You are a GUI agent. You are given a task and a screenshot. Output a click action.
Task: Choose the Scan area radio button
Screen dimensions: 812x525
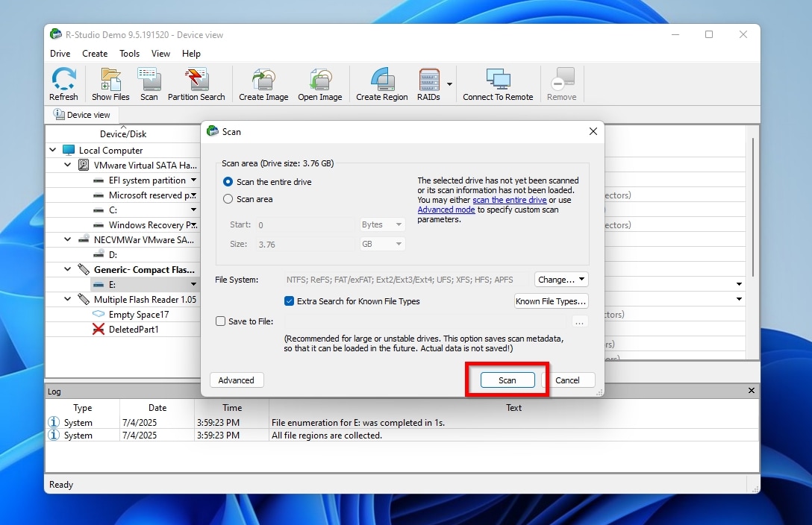pyautogui.click(x=228, y=198)
